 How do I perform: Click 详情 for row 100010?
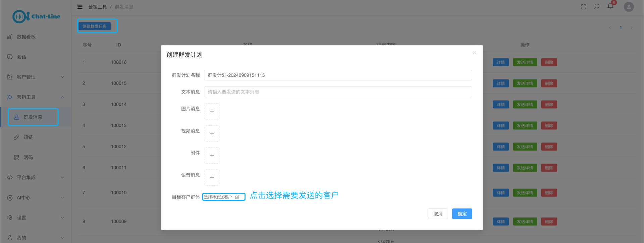[x=501, y=193]
